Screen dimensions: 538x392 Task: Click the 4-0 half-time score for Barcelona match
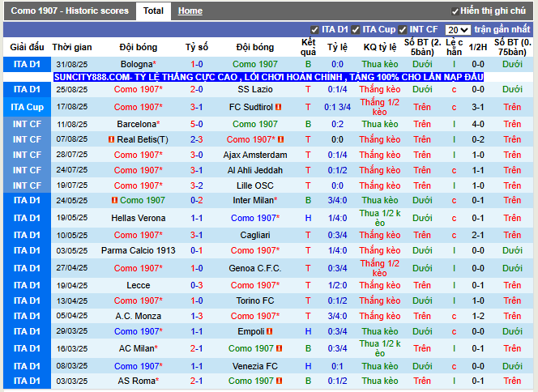[478, 124]
